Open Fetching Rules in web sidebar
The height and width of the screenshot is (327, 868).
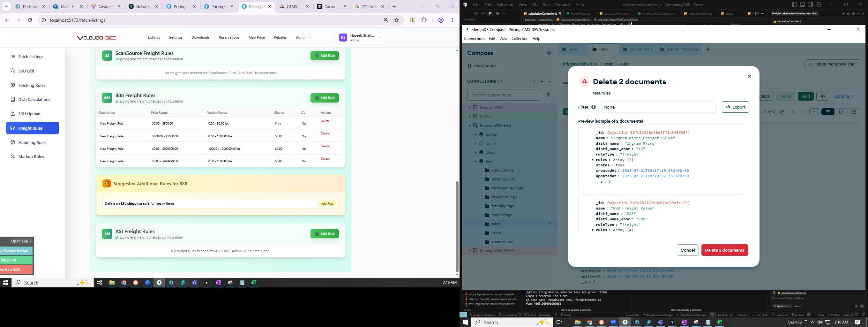coord(32,85)
